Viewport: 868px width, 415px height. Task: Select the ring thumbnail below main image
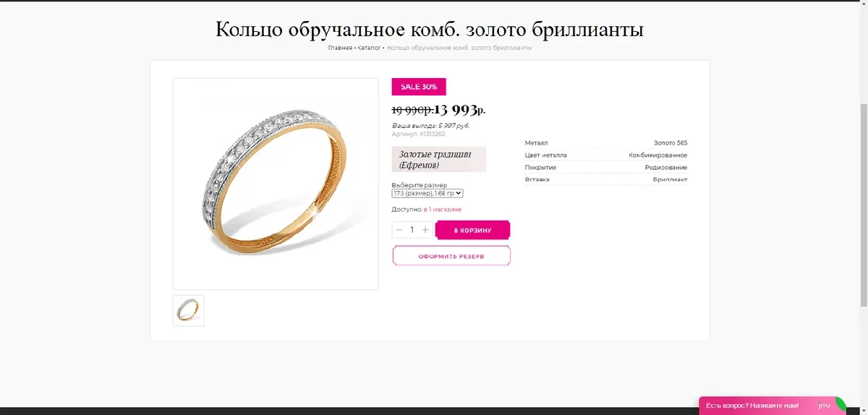point(189,310)
